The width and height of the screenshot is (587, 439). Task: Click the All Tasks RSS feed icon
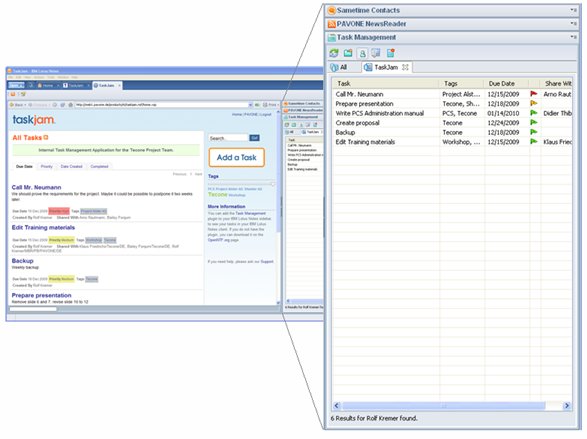46,137
